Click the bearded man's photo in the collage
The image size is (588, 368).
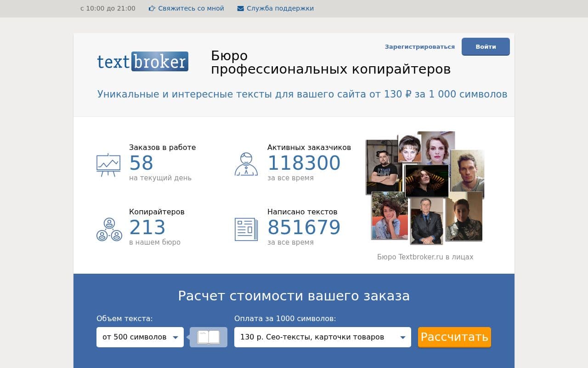(382, 166)
